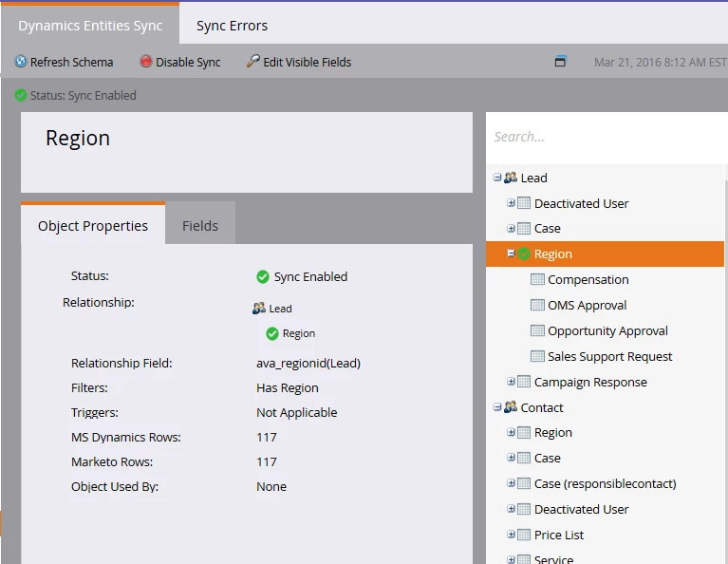This screenshot has width=728, height=564.
Task: Click the Has Region filter value
Action: (x=288, y=388)
